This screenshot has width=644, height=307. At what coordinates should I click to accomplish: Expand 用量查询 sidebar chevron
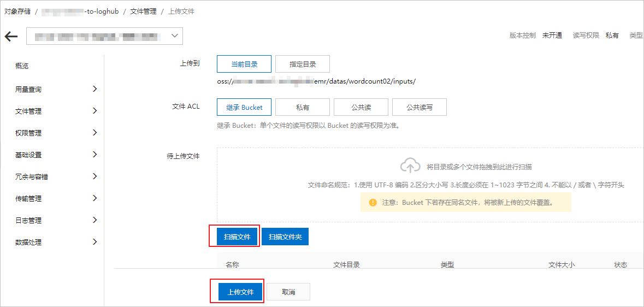(x=95, y=89)
